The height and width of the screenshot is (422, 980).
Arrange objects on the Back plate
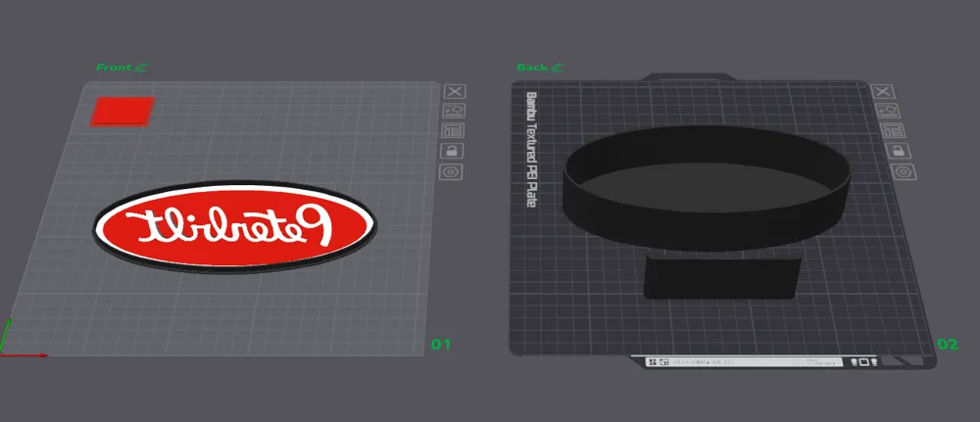[x=894, y=130]
